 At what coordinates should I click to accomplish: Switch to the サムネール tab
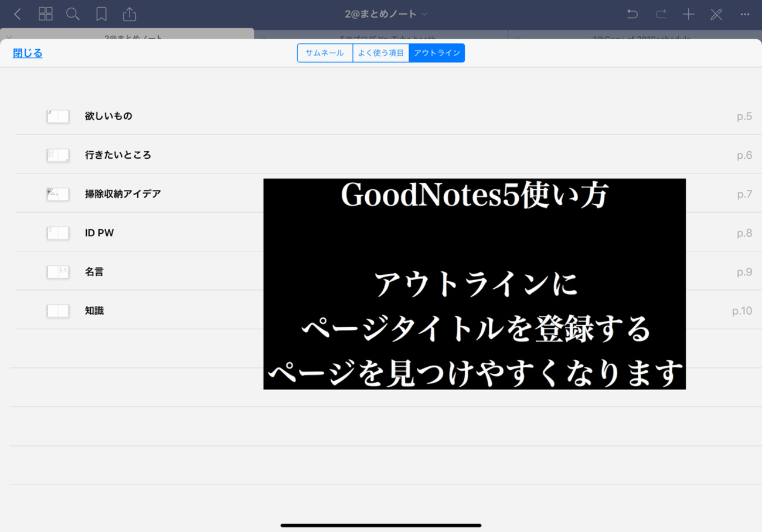[325, 53]
